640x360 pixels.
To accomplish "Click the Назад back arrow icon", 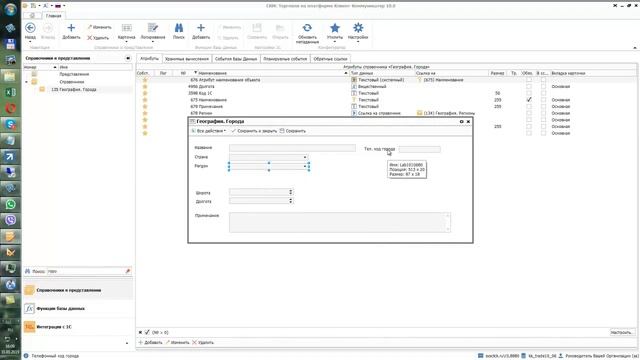I will coord(30,28).
